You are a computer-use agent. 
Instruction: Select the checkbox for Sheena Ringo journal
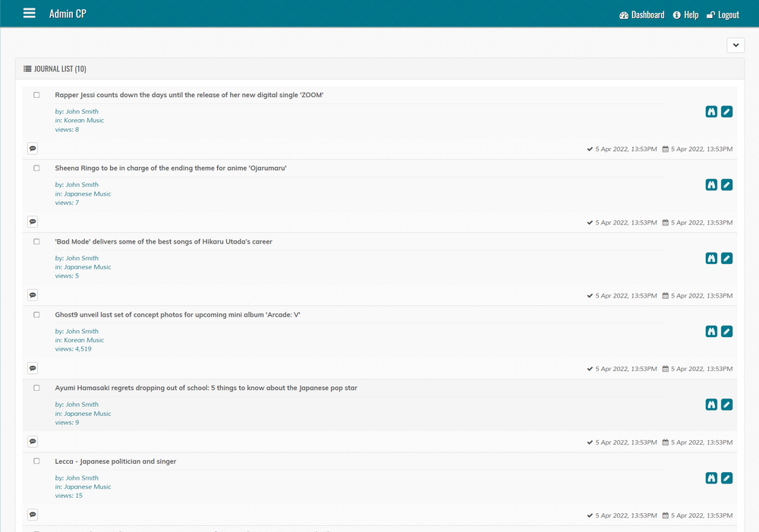pyautogui.click(x=36, y=168)
